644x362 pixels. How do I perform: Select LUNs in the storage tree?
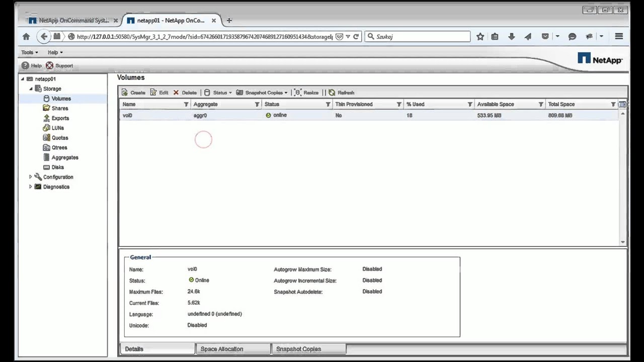(x=57, y=128)
